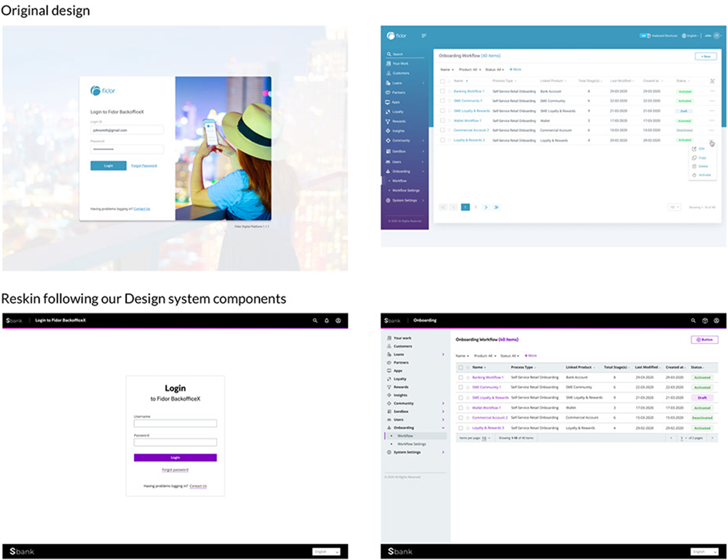Check Banking Workflow 1 row in Sbank table
The width and height of the screenshot is (728, 560).
coord(461,377)
